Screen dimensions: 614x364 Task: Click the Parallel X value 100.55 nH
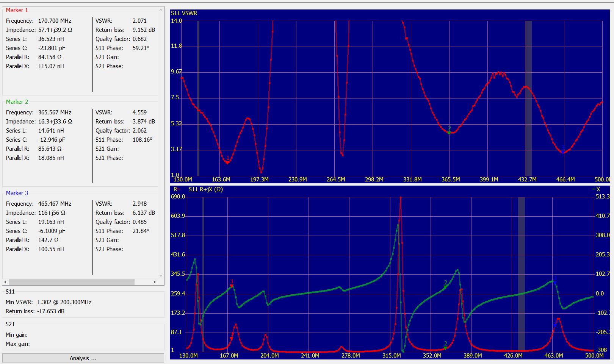click(51, 249)
